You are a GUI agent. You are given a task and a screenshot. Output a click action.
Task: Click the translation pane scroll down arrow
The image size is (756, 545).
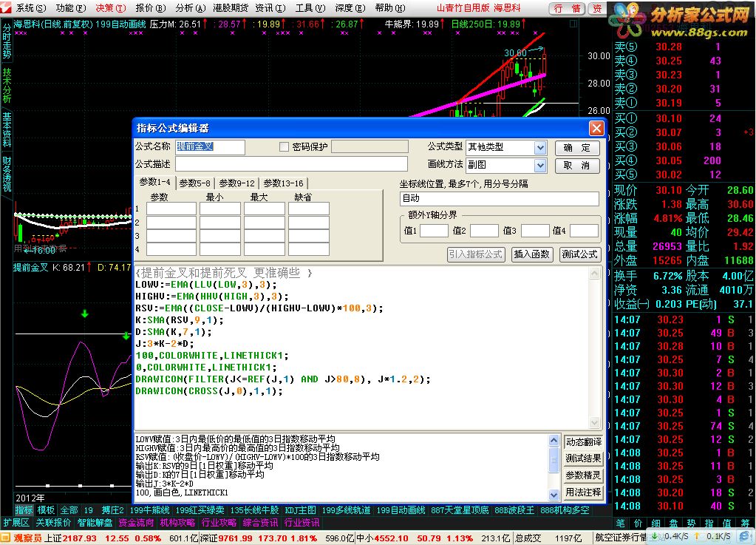point(554,495)
